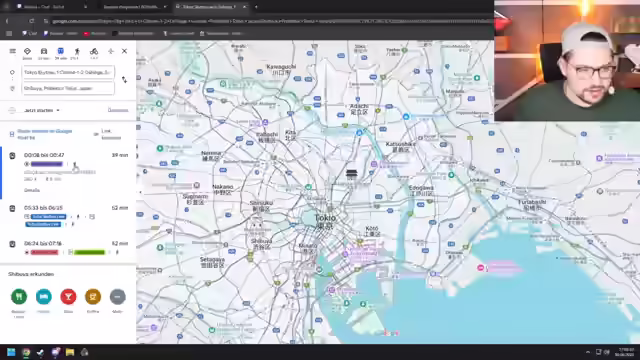Select the best travel mode icon

tap(27, 53)
